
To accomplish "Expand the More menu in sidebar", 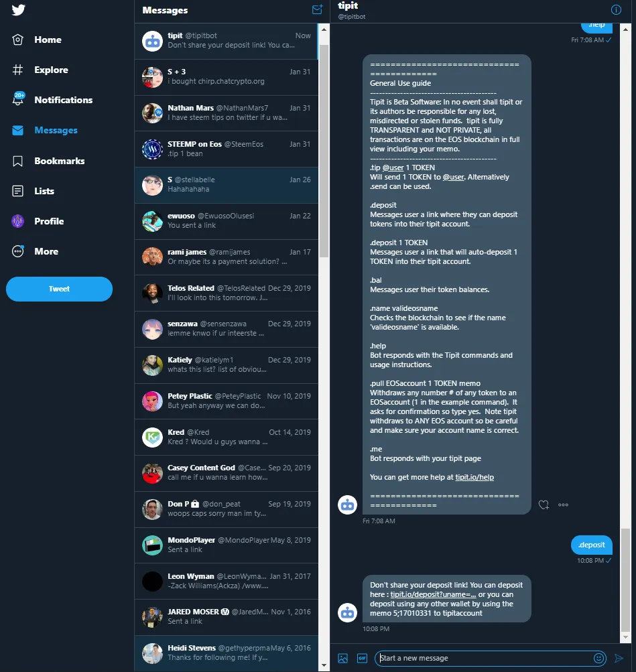I will tap(35, 251).
